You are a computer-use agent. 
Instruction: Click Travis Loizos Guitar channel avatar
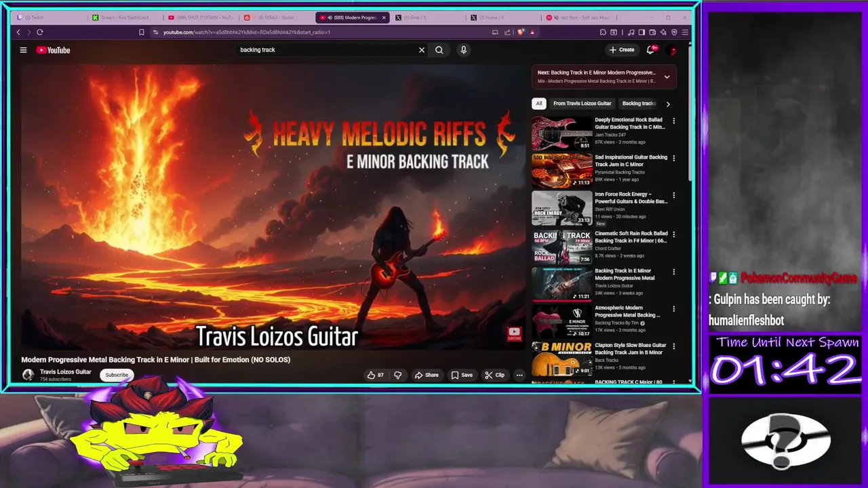(28, 375)
